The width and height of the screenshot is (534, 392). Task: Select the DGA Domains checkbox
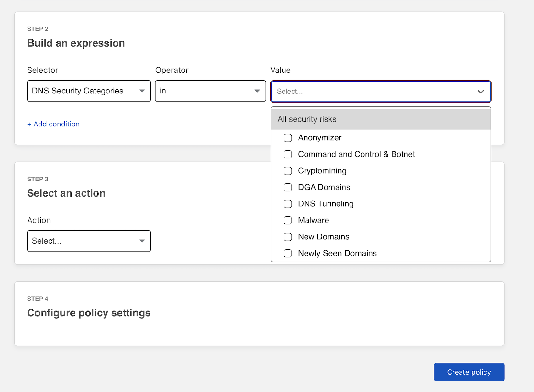click(288, 187)
